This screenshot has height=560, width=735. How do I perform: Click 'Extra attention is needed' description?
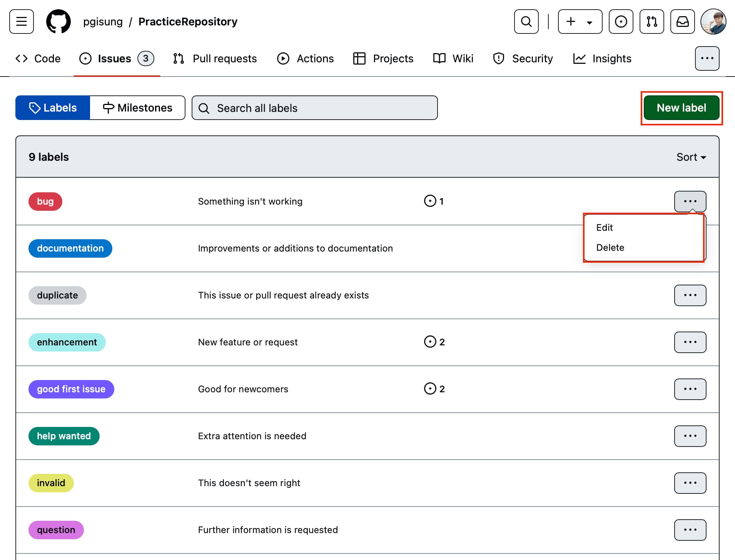click(252, 436)
